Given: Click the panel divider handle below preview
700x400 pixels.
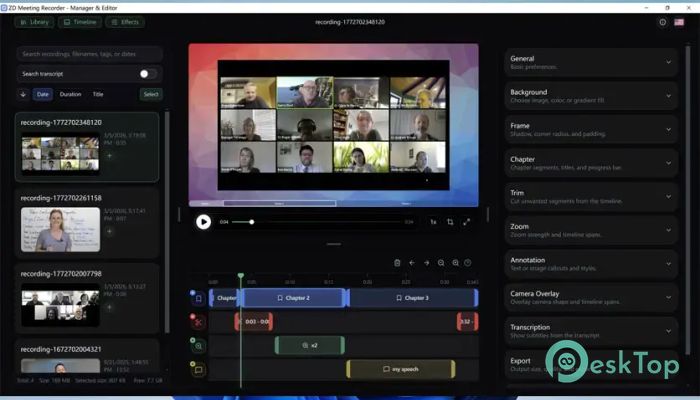Looking at the screenshot, I should (x=333, y=244).
